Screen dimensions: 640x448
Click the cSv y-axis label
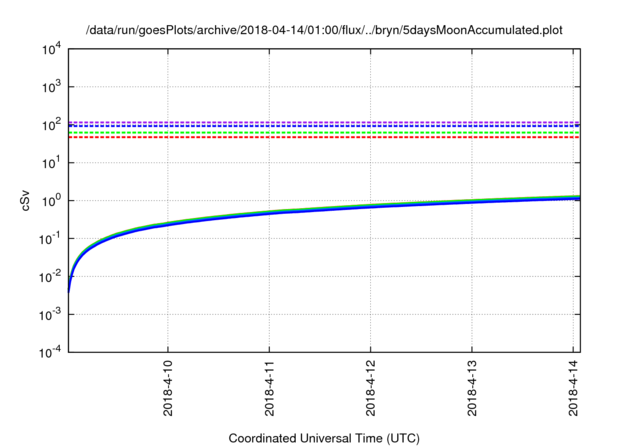point(25,200)
